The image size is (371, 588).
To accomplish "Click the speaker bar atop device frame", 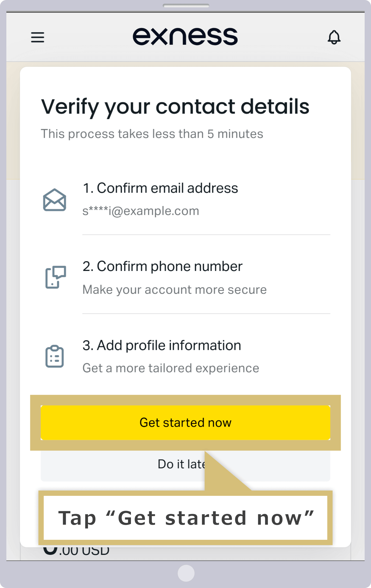I will [x=186, y=6].
